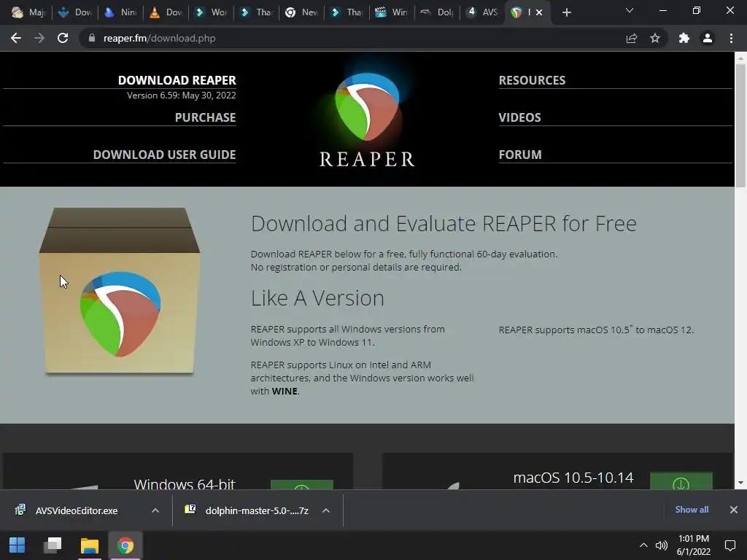Click the Windows 64-bit download button
Image resolution: width=747 pixels, height=560 pixels.
tap(301, 485)
